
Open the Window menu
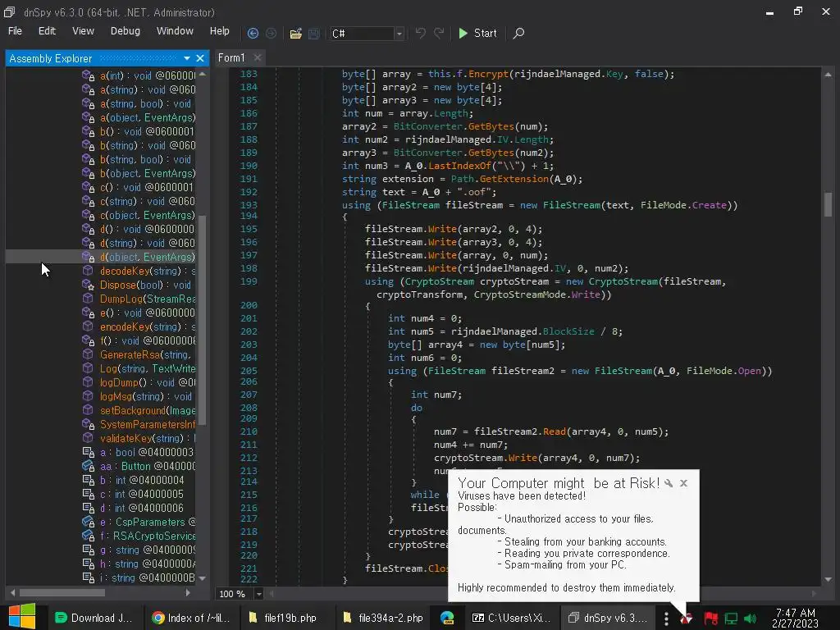175,31
